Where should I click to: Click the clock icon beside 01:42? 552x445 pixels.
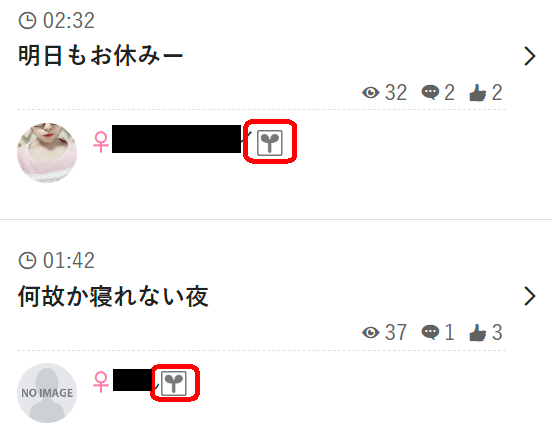tap(27, 261)
